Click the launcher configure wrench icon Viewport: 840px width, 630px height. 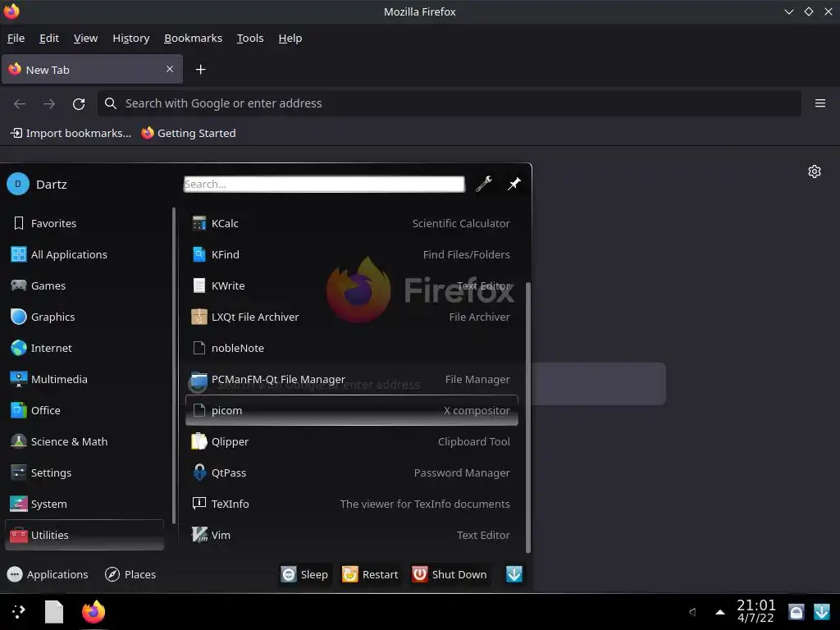click(x=484, y=184)
